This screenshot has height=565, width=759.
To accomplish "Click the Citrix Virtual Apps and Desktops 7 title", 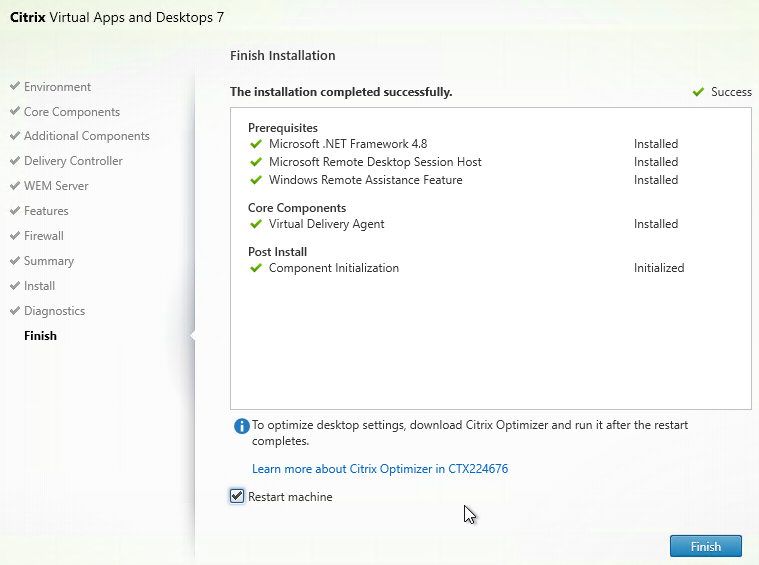I will coord(117,17).
